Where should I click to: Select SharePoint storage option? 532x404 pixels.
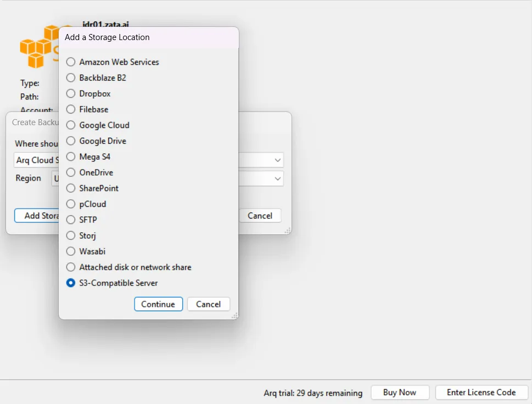71,188
